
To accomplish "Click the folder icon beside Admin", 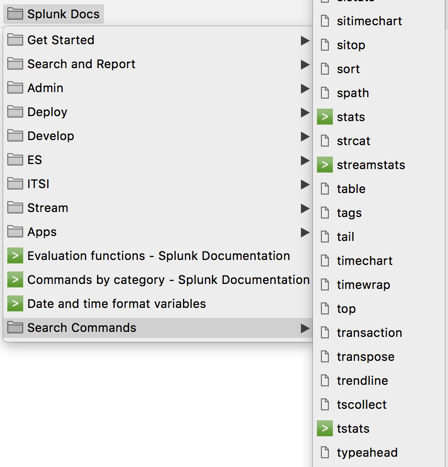I will click(x=15, y=88).
